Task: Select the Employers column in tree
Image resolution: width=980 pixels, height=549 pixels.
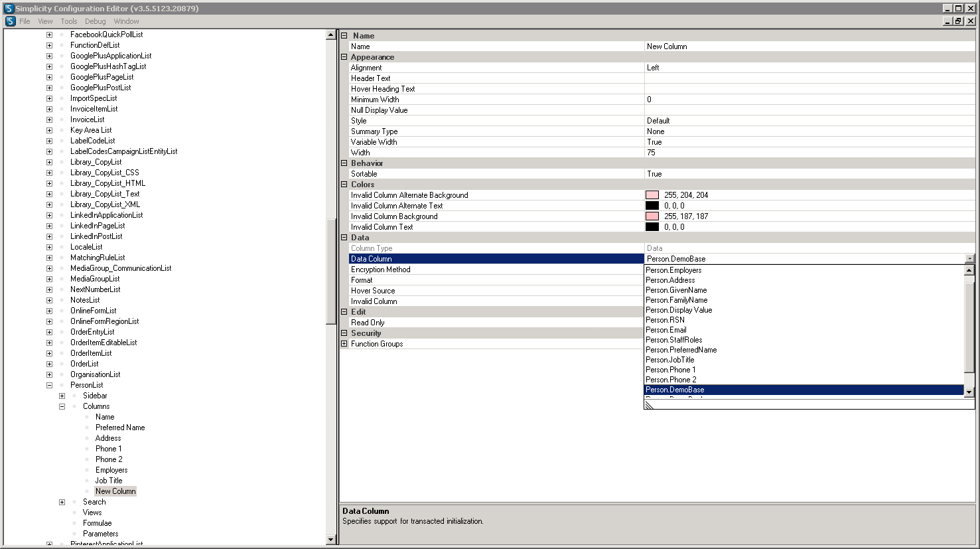Action: click(x=111, y=470)
